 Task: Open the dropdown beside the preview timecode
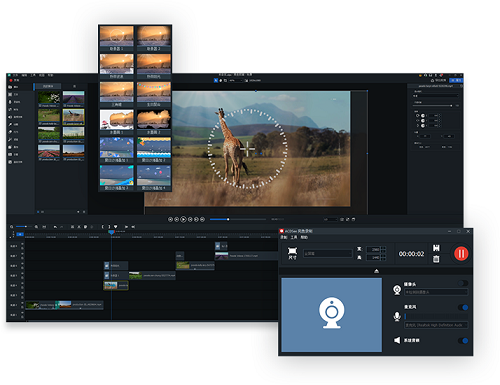(330, 219)
